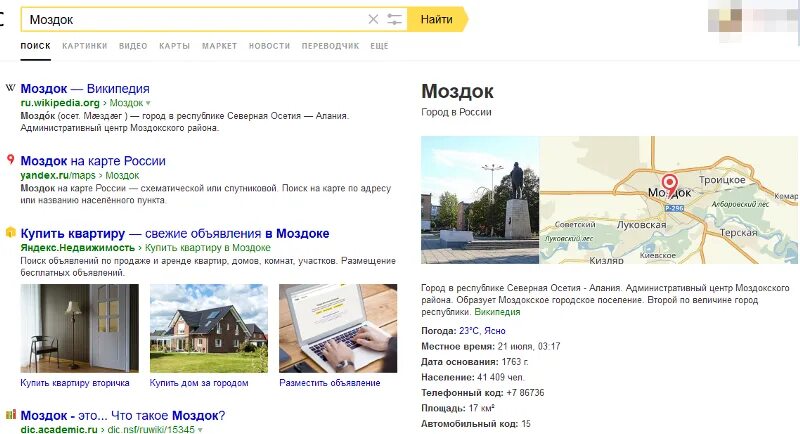Image resolution: width=800 pixels, height=434 pixels.
Task: Open the Переводчик tab
Action: pyautogui.click(x=330, y=46)
